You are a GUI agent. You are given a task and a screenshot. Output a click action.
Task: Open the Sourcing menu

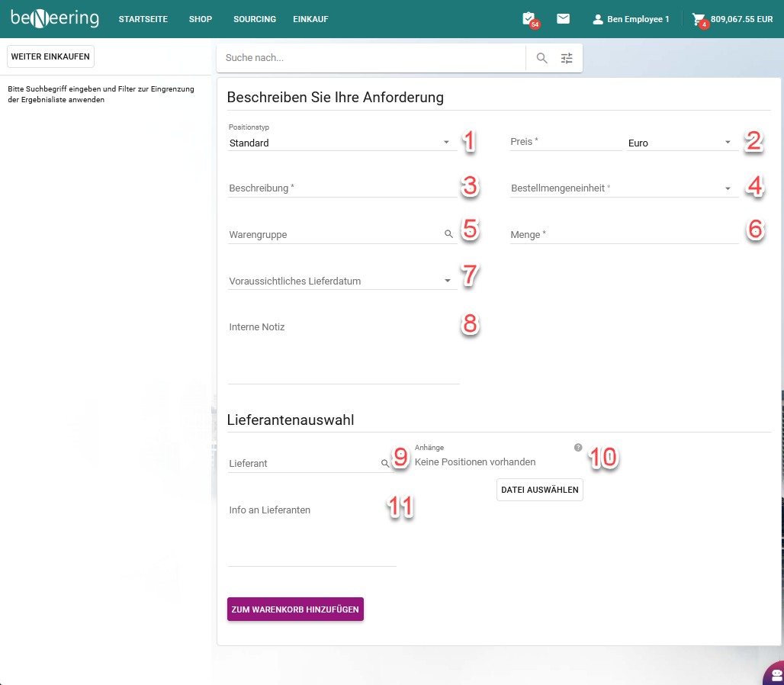click(255, 19)
